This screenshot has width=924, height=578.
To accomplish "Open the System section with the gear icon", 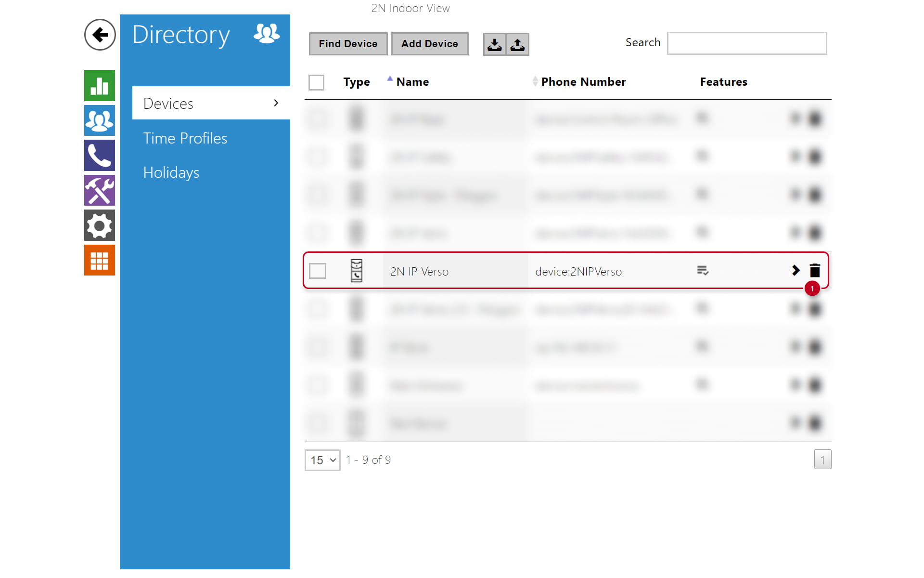I will pyautogui.click(x=100, y=225).
